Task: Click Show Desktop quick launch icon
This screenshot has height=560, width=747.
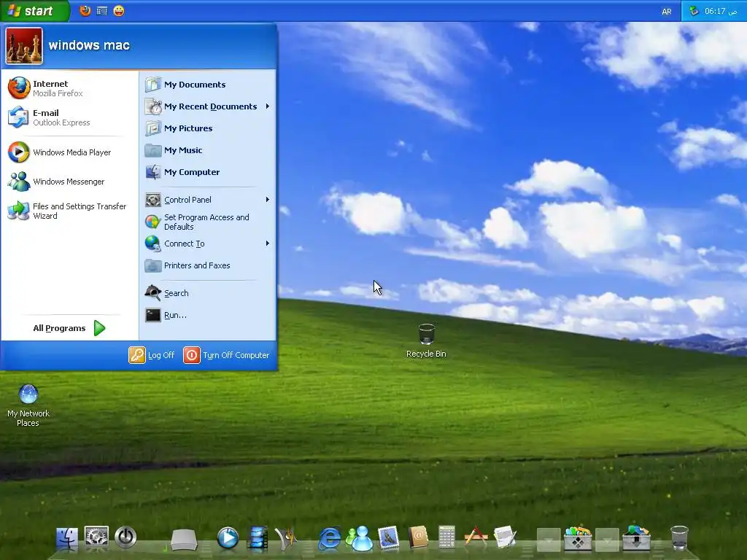Action: click(x=102, y=10)
